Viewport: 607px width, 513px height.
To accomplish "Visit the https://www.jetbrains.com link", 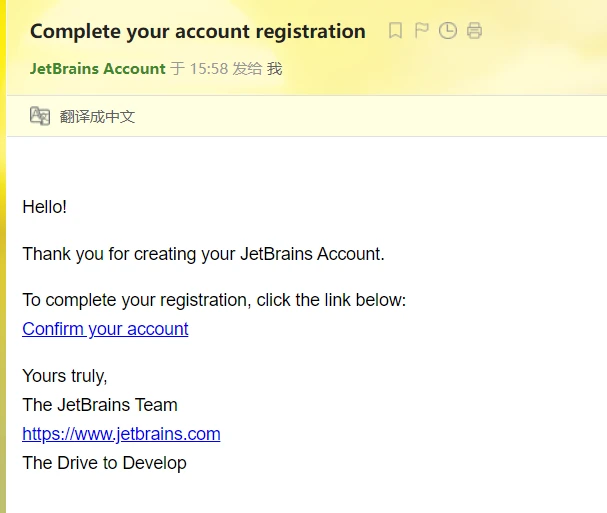I will (x=121, y=434).
